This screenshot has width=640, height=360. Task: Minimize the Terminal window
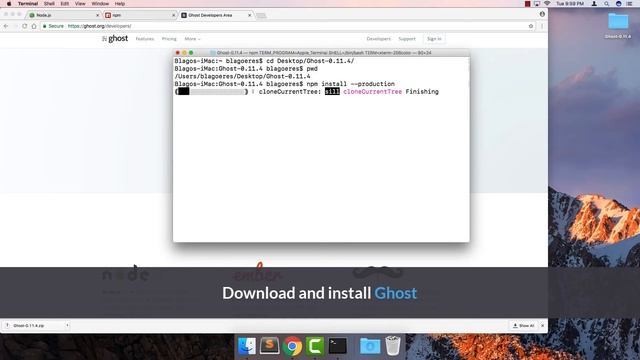pyautogui.click(x=184, y=53)
